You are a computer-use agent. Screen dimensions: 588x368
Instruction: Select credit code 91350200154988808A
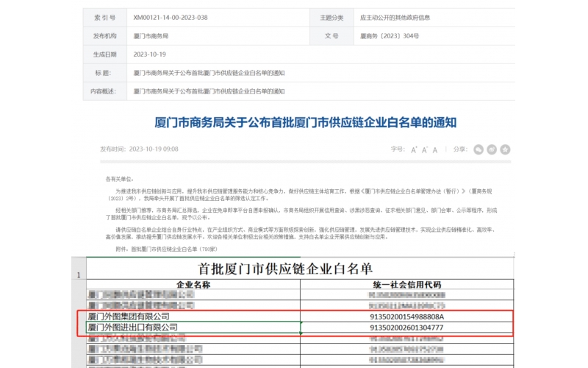407,317
